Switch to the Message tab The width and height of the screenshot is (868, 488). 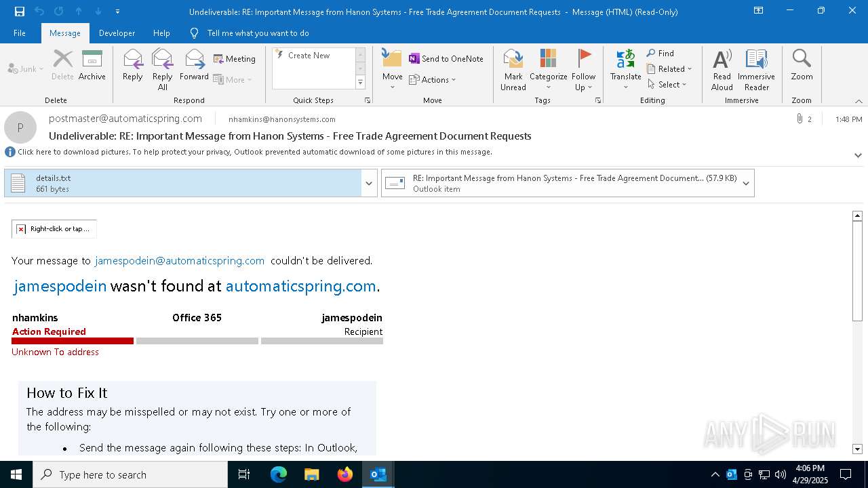pos(65,33)
